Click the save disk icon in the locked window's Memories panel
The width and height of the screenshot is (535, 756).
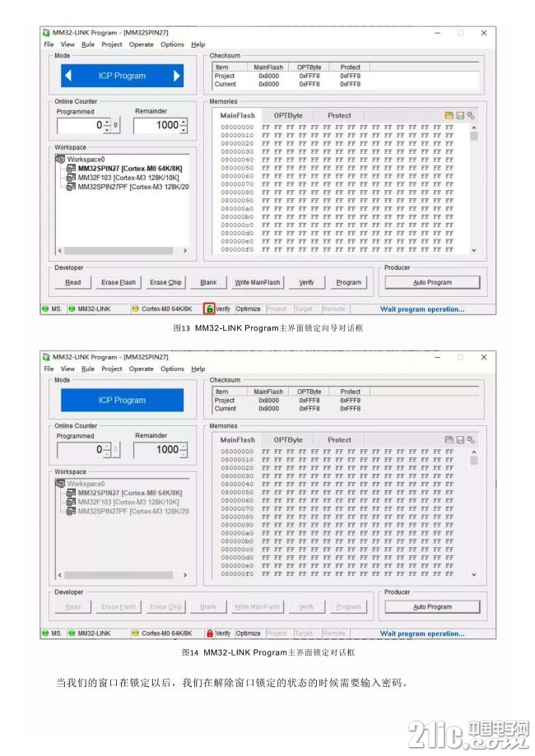(460, 440)
